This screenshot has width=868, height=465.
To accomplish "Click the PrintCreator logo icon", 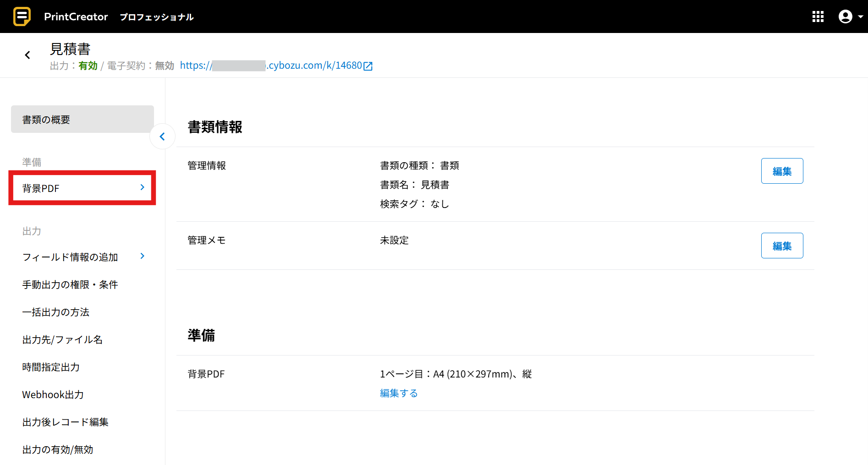I will click(22, 16).
